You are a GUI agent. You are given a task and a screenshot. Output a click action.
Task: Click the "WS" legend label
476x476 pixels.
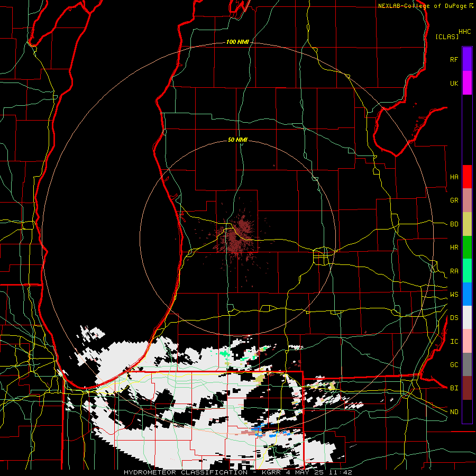(454, 294)
